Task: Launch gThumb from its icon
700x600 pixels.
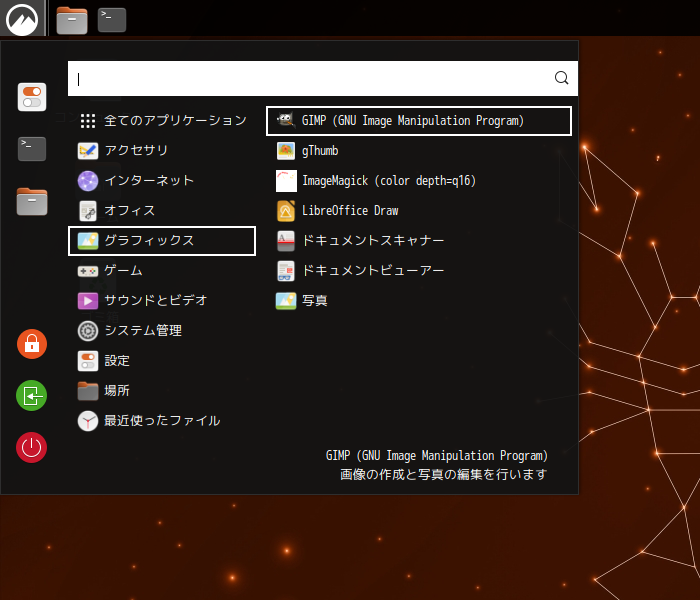Action: point(286,151)
